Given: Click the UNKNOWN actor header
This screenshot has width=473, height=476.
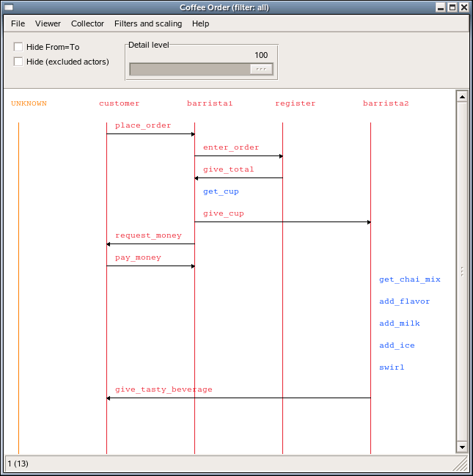Looking at the screenshot, I should pos(29,103).
